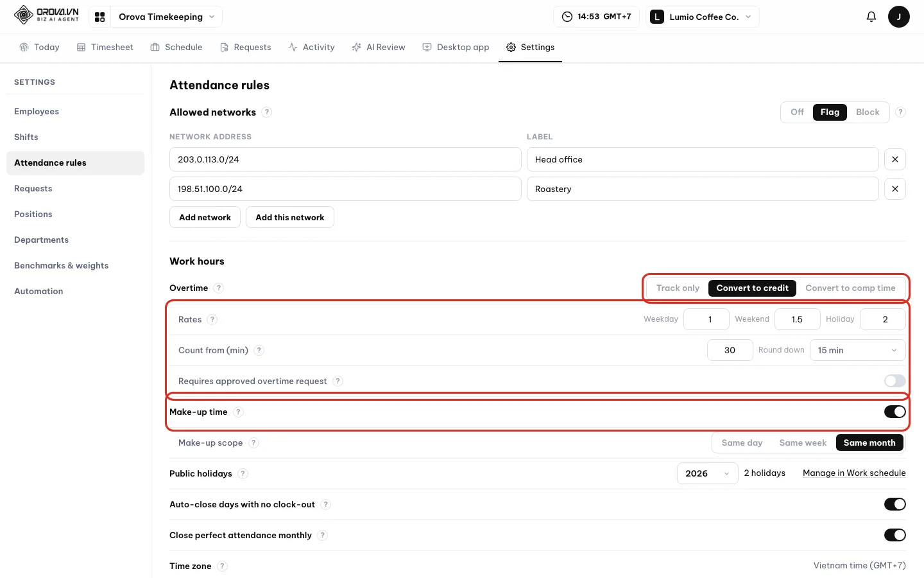
Task: Show help next to Block mode
Action: tap(900, 112)
